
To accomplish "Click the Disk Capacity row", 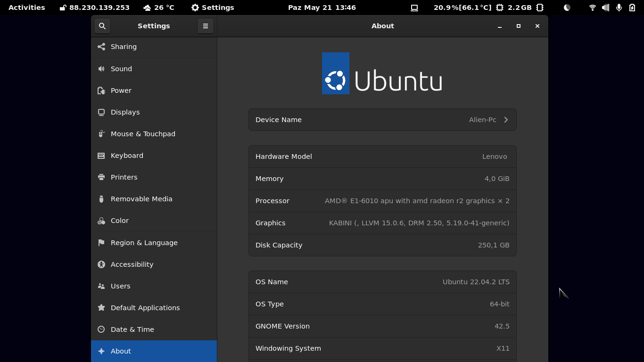I will 382,245.
